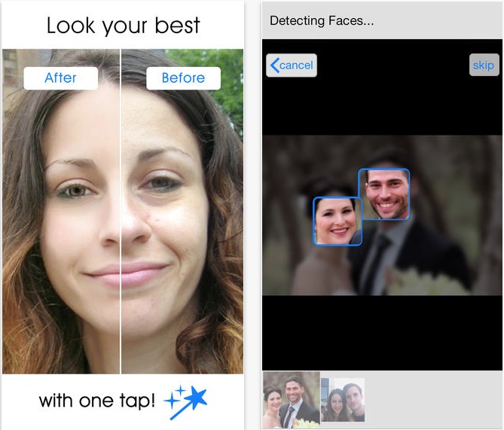504x430 pixels.
Task: Click the magic wand sparkle icon
Action: 186,402
